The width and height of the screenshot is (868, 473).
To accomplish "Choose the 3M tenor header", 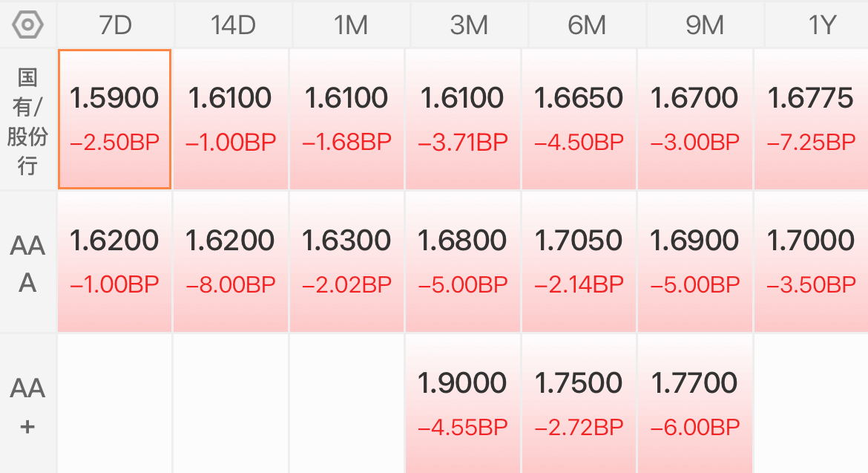I will coord(470,25).
